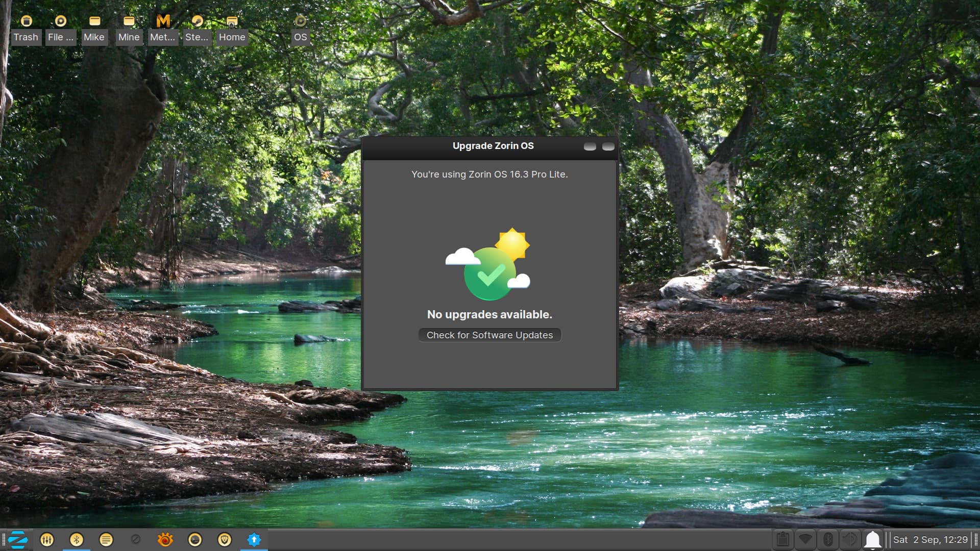Open the terminal from taskbar
Viewport: 980px width, 551px height.
[x=195, y=540]
